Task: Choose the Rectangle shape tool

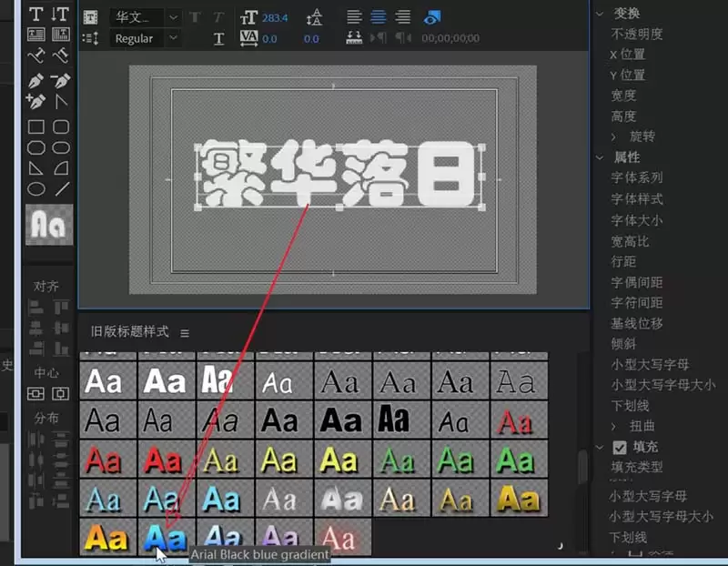Action: [x=36, y=127]
